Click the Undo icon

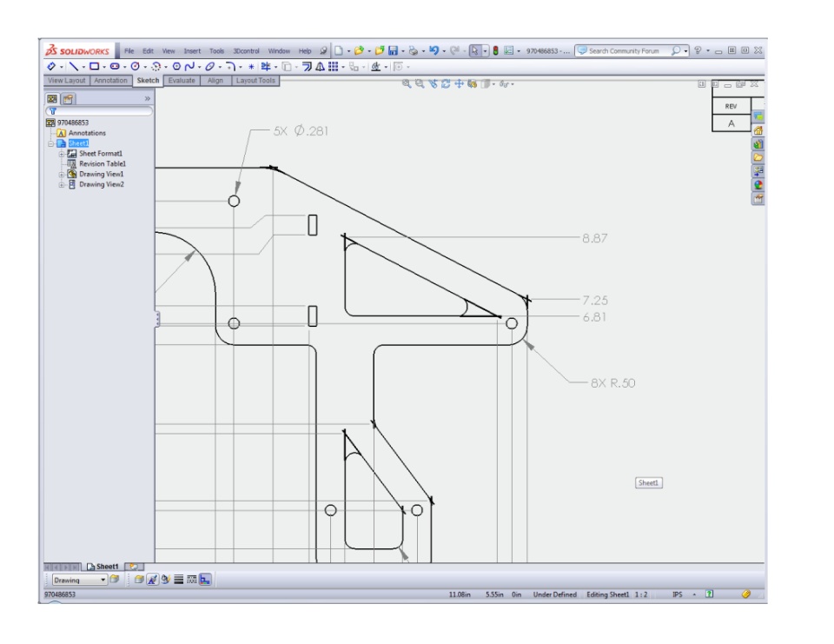coord(434,50)
